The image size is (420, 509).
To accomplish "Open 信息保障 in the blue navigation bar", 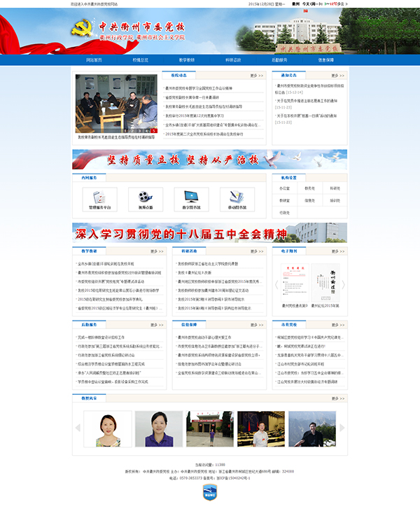I will (326, 60).
